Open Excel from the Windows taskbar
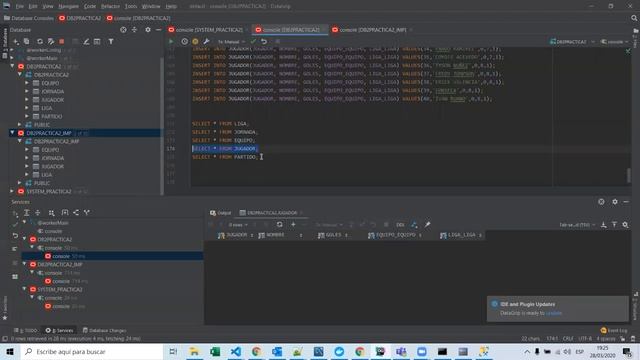Image resolution: width=640 pixels, height=360 pixels. (215, 351)
